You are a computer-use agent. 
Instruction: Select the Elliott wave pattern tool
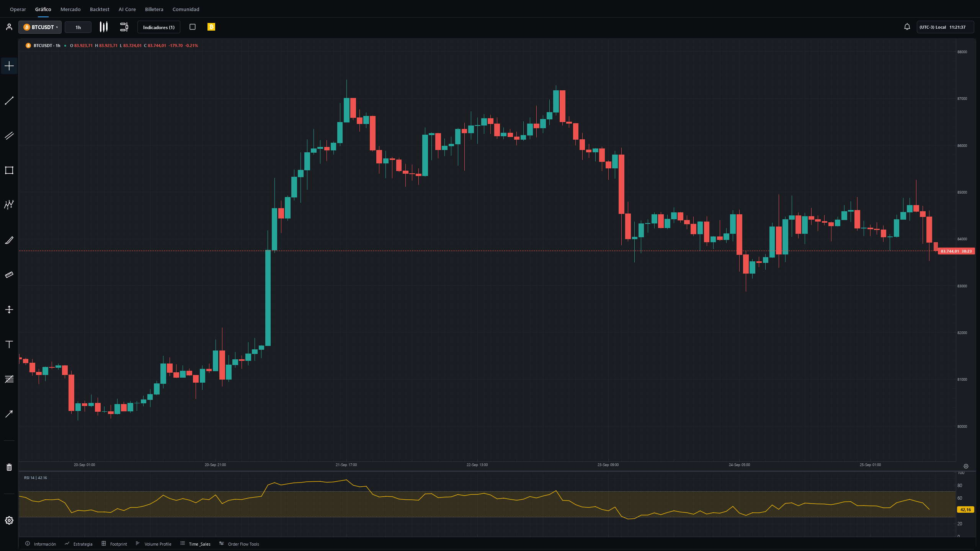[9, 205]
